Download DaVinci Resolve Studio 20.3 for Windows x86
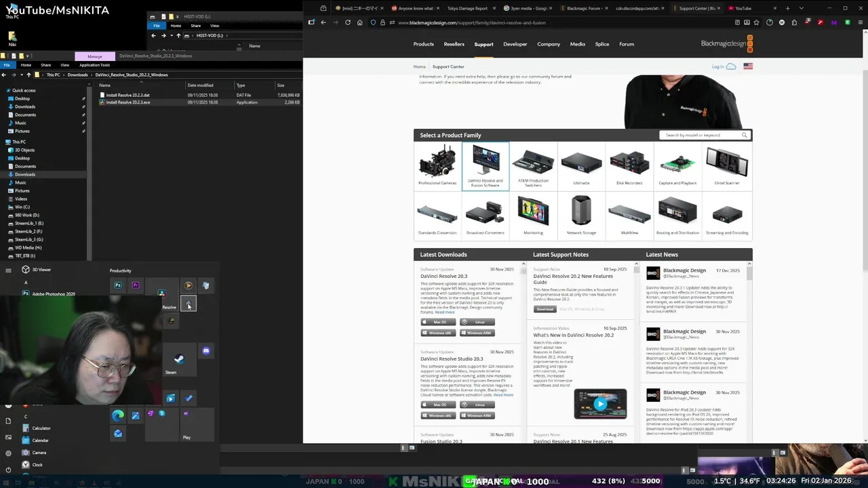The image size is (868, 488). coord(438,415)
